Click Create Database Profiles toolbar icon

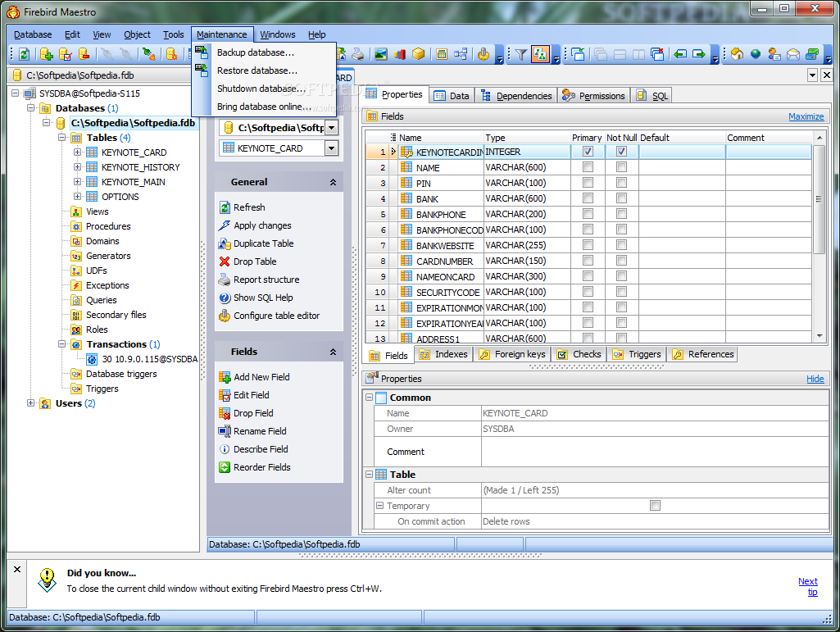66,54
